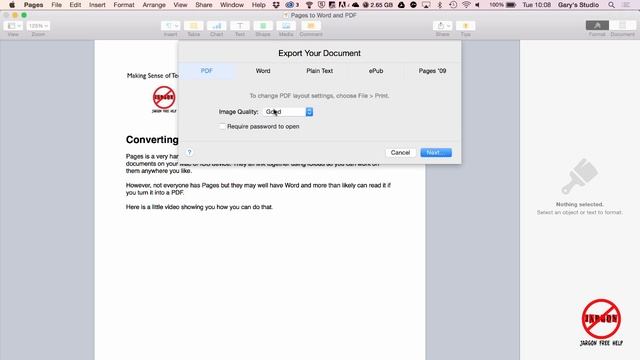
Task: Open Notification Center icon
Action: click(627, 5)
